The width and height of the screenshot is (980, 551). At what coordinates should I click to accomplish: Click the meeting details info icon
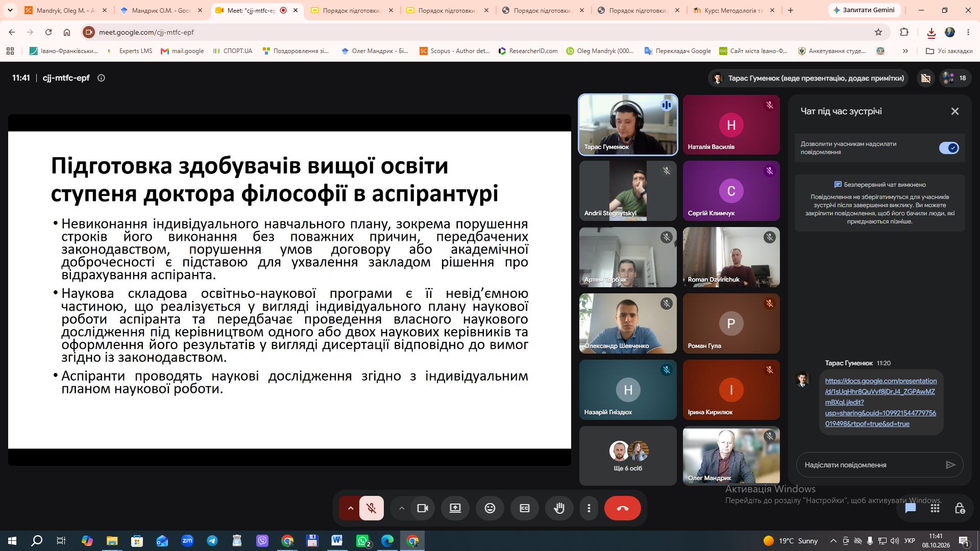(x=101, y=78)
